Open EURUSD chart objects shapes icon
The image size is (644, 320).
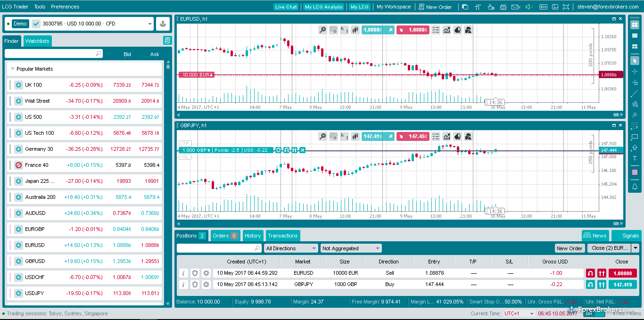coord(468,30)
